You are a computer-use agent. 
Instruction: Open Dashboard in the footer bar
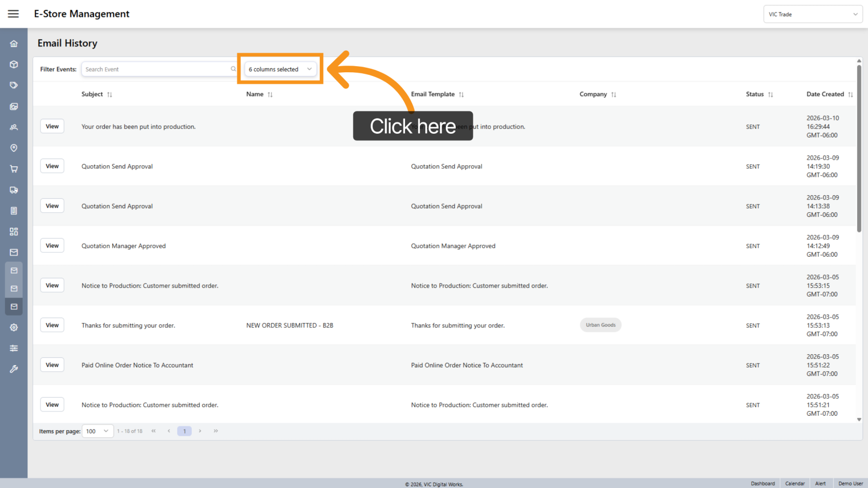[763, 483]
